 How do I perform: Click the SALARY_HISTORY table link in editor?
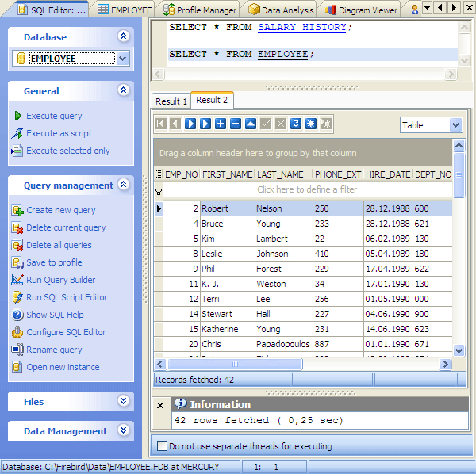[x=301, y=27]
